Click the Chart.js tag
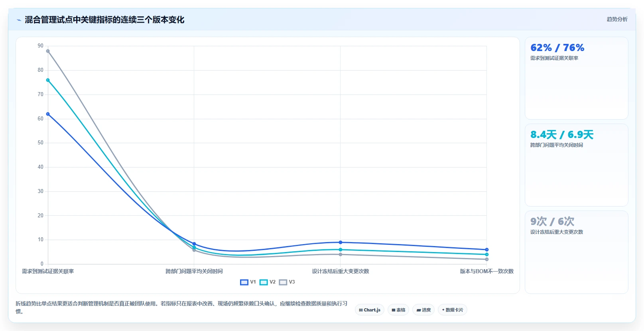Image resolution: width=644 pixels, height=331 pixels. [x=370, y=310]
